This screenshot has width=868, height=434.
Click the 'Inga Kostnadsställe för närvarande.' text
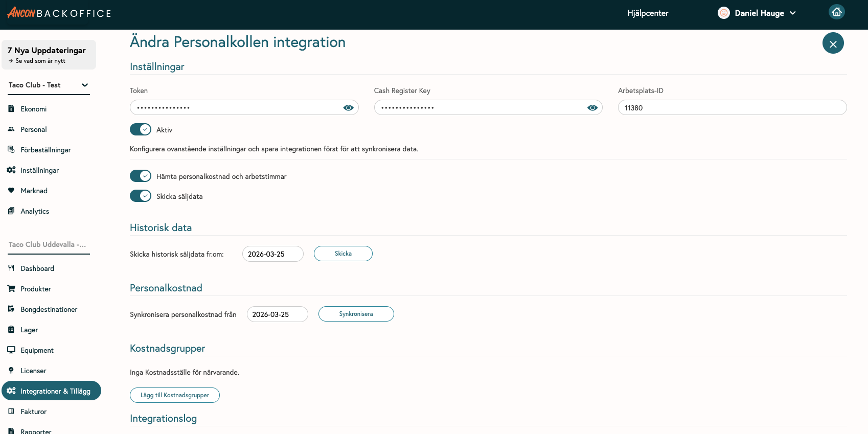click(185, 372)
